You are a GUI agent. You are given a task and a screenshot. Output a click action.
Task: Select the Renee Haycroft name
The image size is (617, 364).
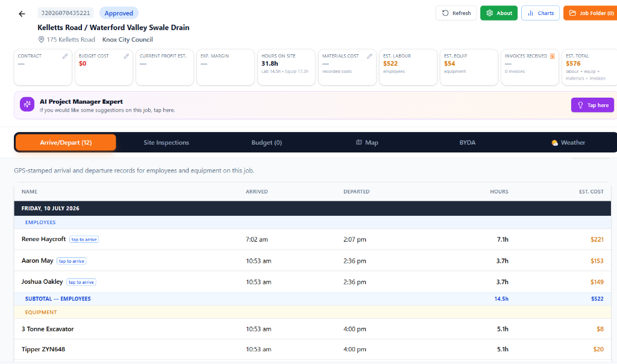43,239
